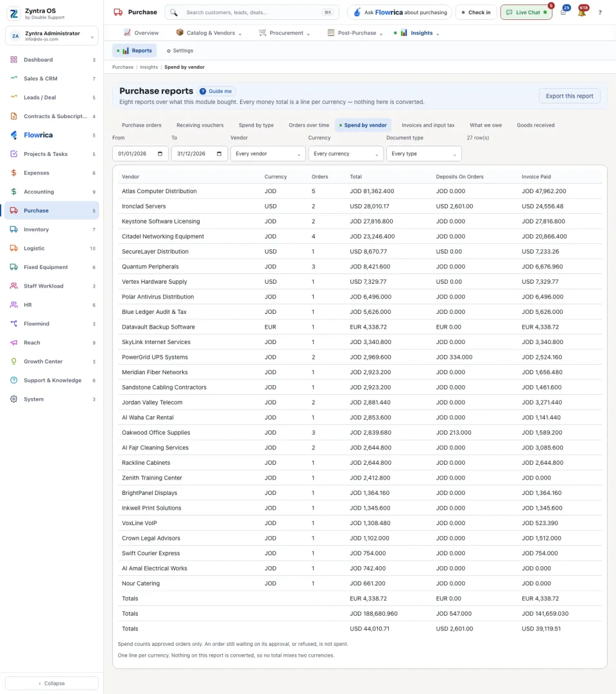Screen dimensions: 616x694
Task: Click Export this report button
Action: (569, 96)
